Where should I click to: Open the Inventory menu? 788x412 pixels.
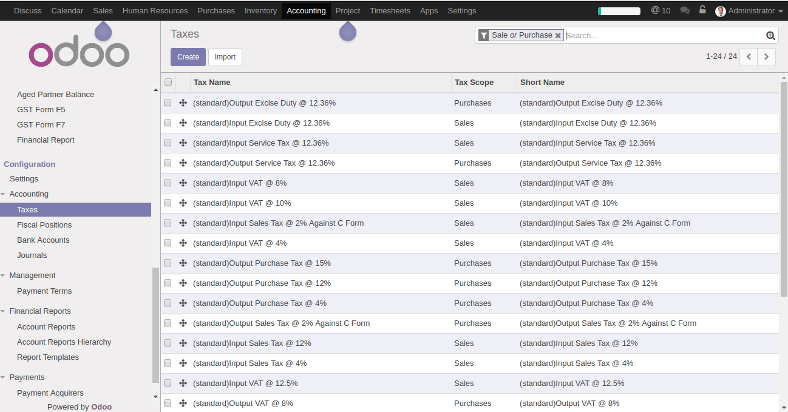point(260,11)
